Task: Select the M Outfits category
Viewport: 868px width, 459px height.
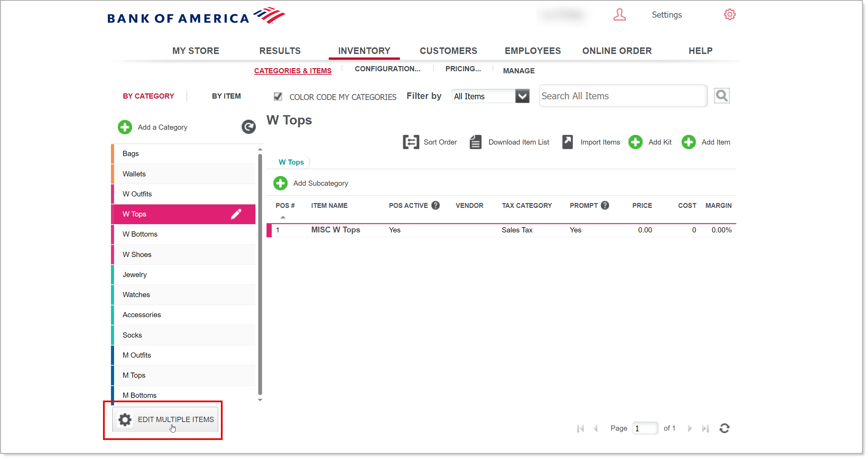Action: (x=183, y=355)
